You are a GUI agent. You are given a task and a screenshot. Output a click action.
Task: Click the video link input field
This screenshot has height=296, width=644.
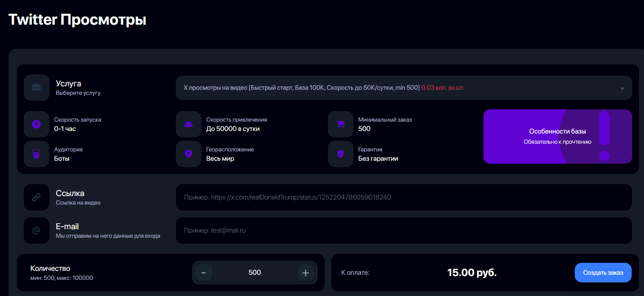click(404, 197)
